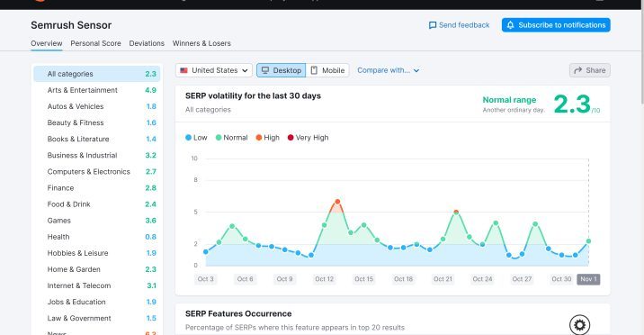This screenshot has width=644, height=335.
Task: Toggle the High legend dot
Action: click(x=259, y=138)
